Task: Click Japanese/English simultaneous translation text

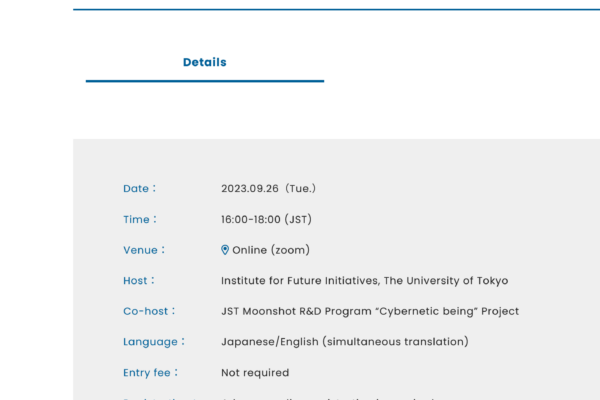Action: 345,342
